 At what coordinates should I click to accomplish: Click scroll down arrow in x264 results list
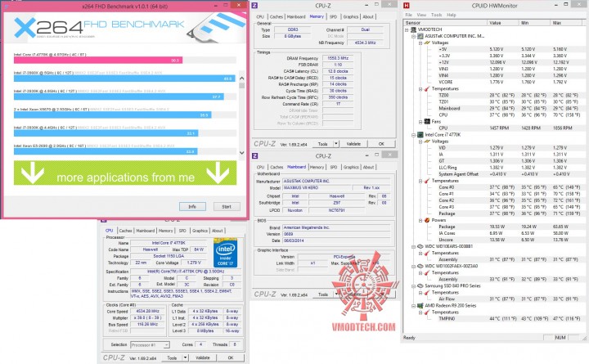[x=241, y=152]
